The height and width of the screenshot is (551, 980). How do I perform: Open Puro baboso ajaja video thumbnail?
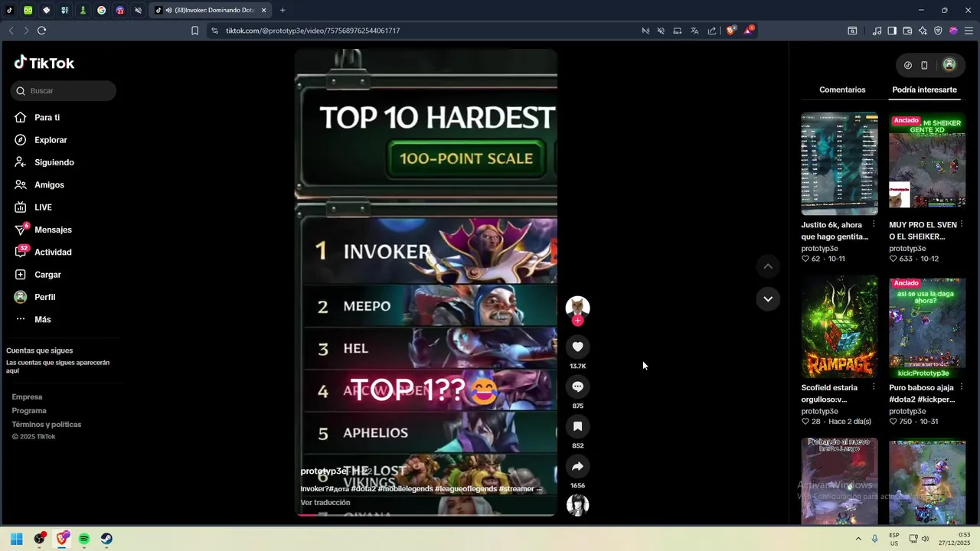point(927,327)
